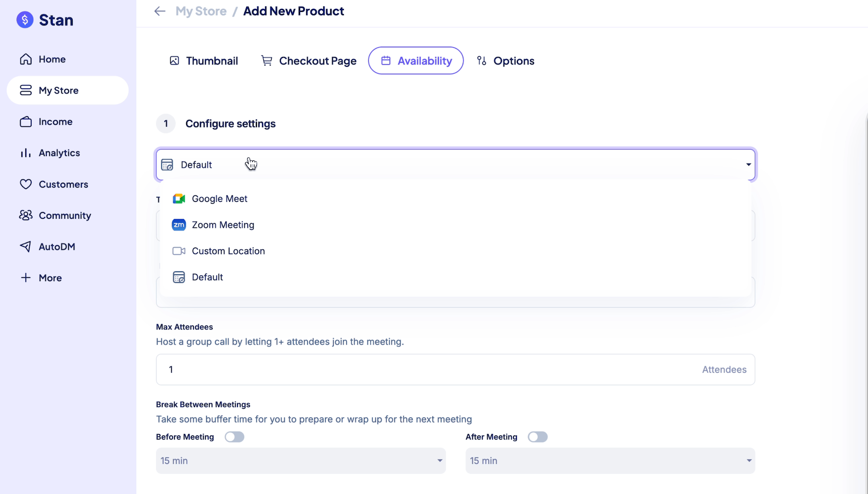Click the My Store breadcrumb link
The width and height of the screenshot is (868, 494).
(201, 11)
